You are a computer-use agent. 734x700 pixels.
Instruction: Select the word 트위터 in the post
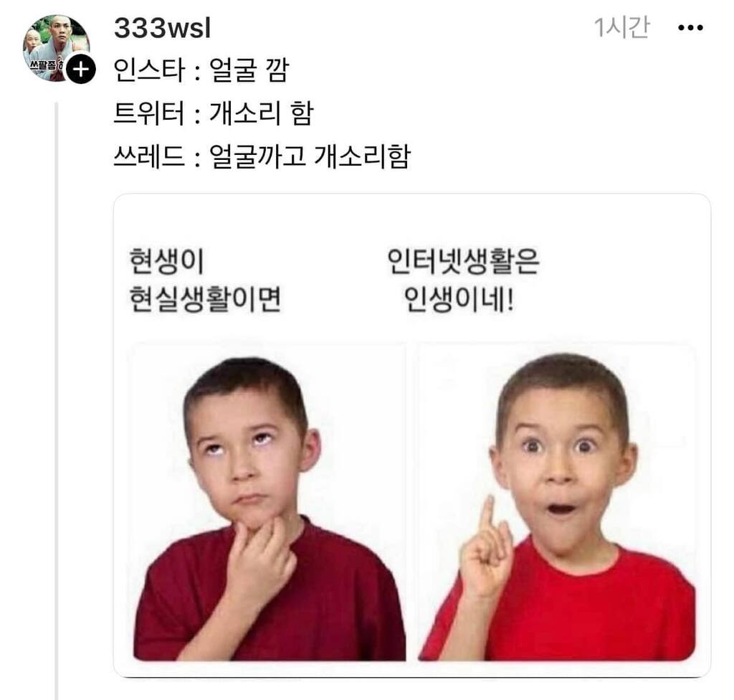[149, 113]
